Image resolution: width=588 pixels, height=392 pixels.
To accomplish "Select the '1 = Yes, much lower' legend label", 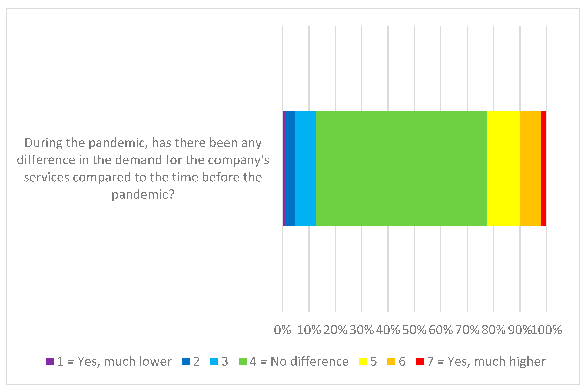I will coord(114,361).
